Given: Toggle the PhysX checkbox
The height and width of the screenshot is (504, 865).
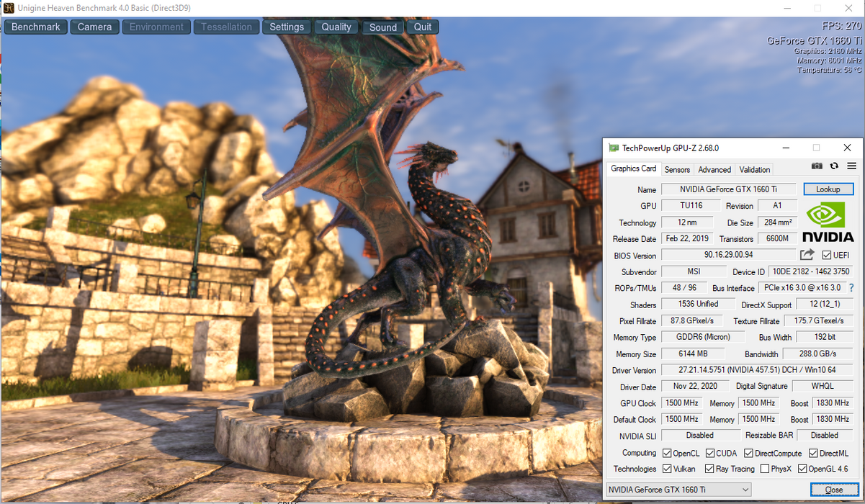Looking at the screenshot, I should [765, 469].
